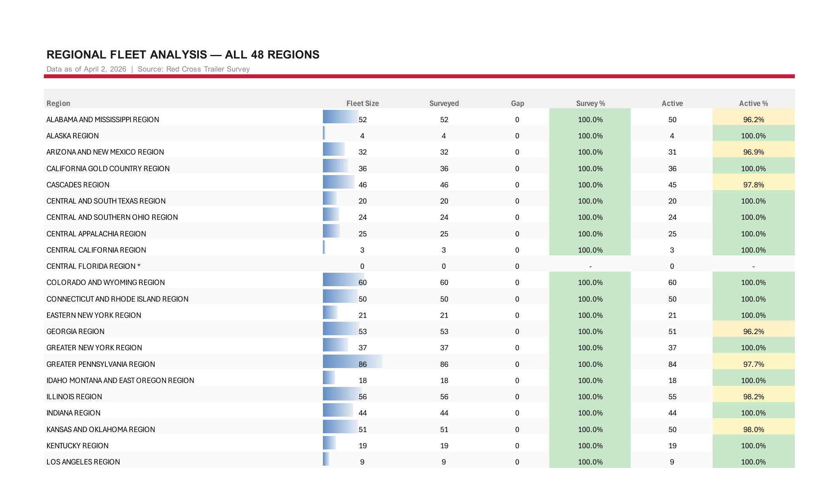The height and width of the screenshot is (504, 830).
Task: Click Cascades Region's 97.8% active cell
Action: [753, 185]
